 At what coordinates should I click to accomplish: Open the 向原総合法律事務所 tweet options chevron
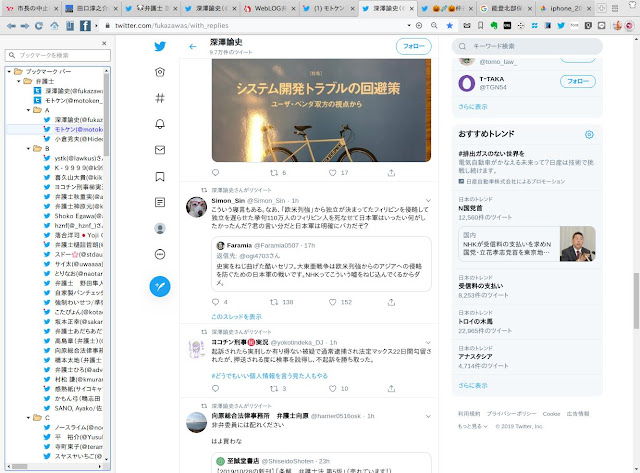(428, 416)
